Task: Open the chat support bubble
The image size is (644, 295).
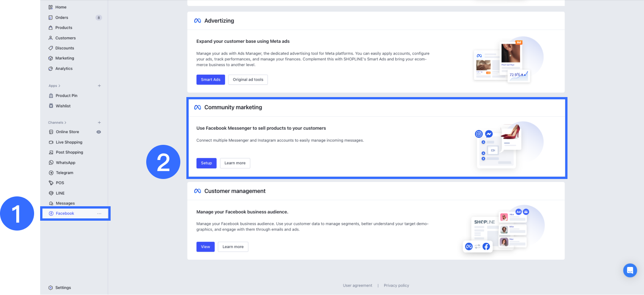Action: coord(630,270)
